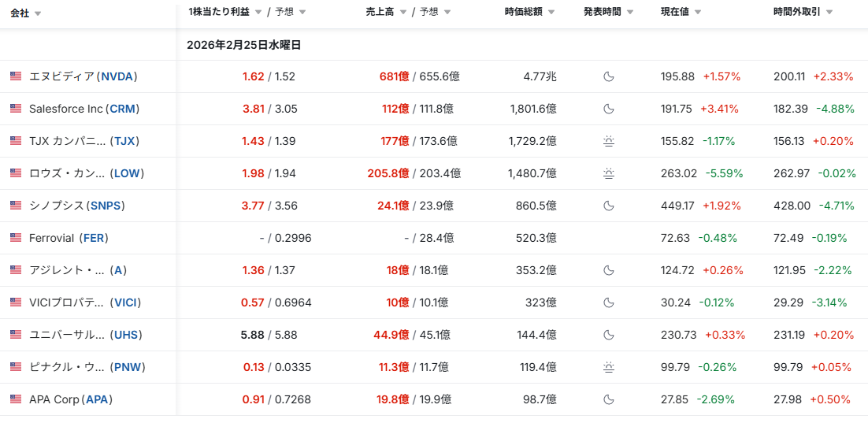This screenshot has width=868, height=423.
Task: Click the 1株当たり利益 column header
Action: (217, 12)
